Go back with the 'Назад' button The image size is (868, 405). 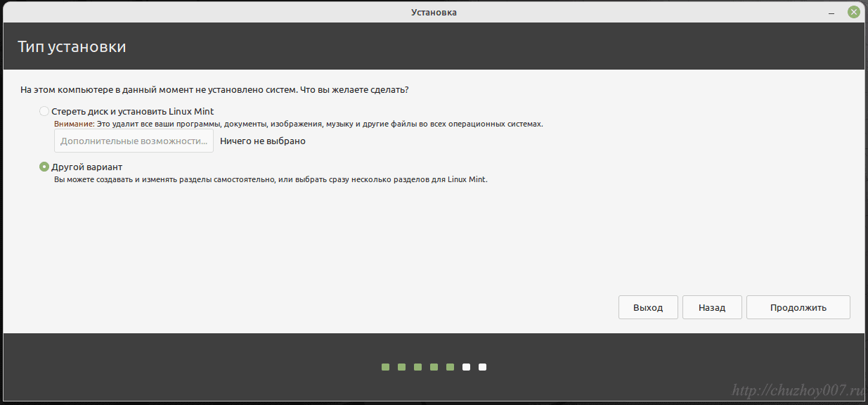coord(711,307)
